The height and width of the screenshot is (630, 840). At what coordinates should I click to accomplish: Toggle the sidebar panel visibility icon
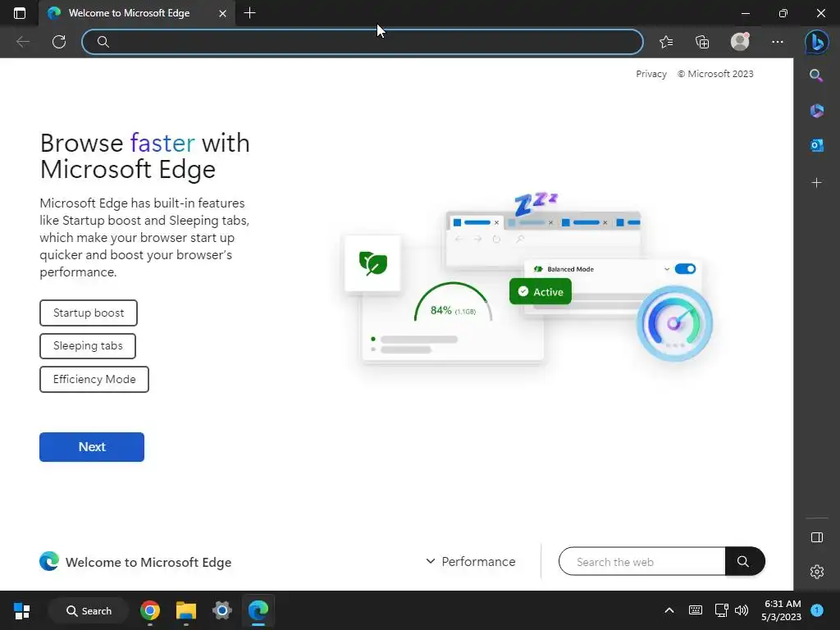816,537
